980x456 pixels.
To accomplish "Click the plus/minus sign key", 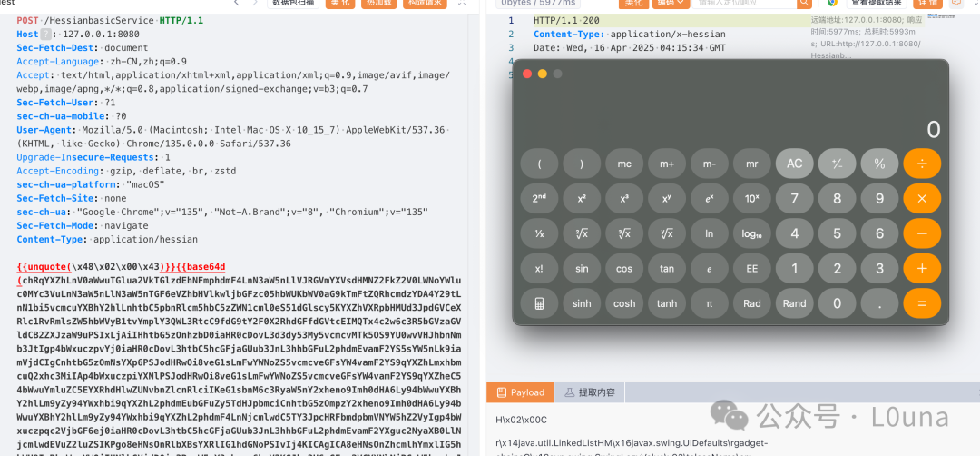I will click(837, 164).
